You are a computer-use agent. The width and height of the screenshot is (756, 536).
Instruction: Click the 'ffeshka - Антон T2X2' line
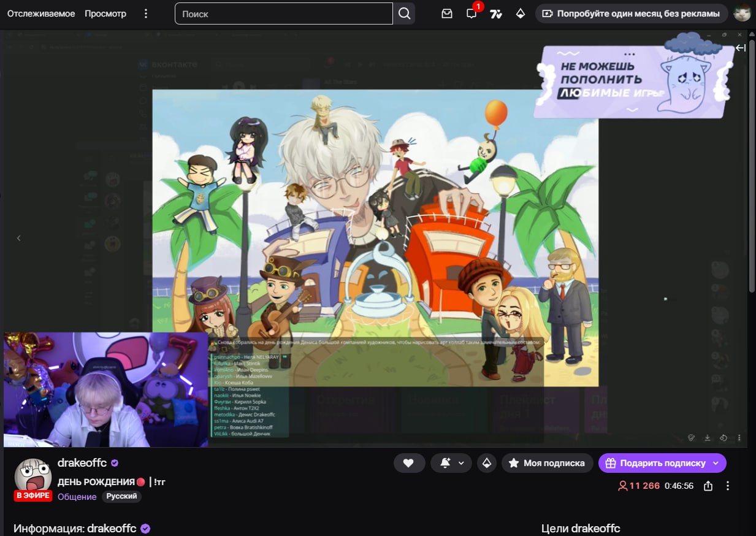[236, 408]
